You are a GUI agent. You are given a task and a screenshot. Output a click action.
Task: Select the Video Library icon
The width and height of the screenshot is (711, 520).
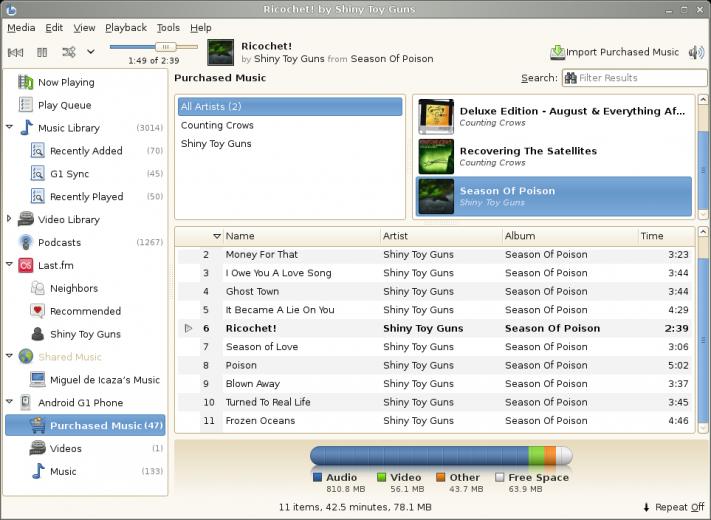pyautogui.click(x=26, y=219)
